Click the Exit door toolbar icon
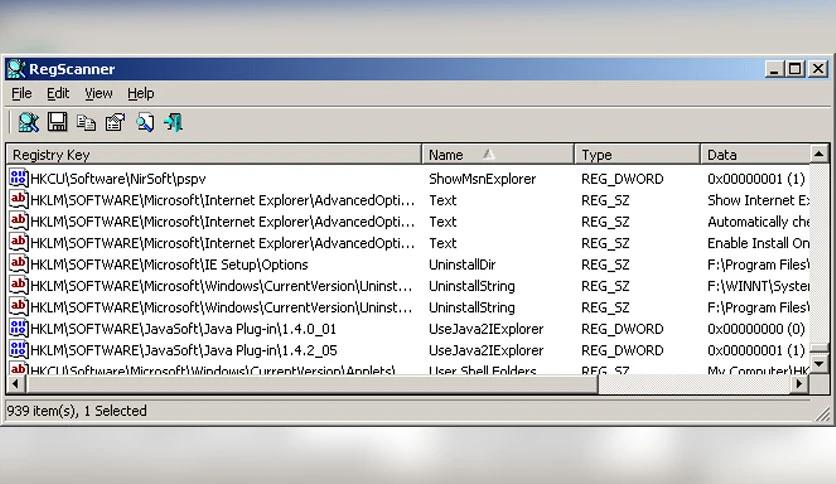836x484 pixels. [x=173, y=123]
